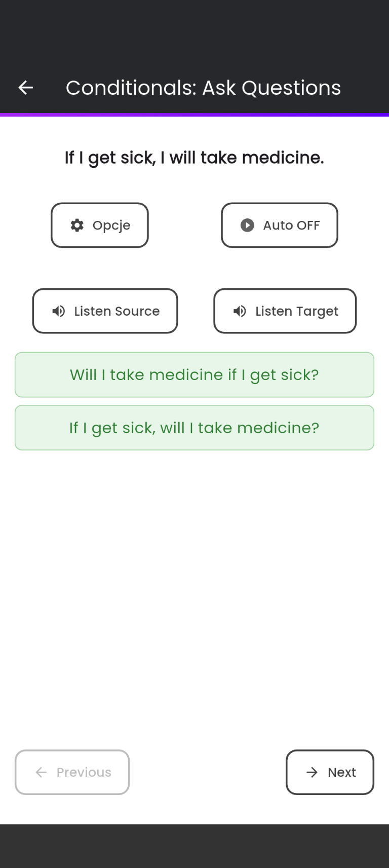
Task: Tap the dark system status bar at top
Action: (x=194, y=25)
